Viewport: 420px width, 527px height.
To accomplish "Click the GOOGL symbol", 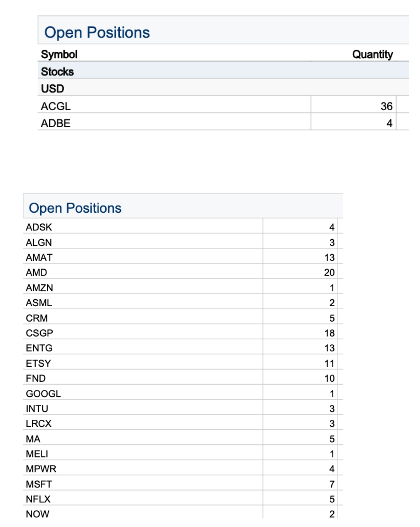I will coord(43,394).
